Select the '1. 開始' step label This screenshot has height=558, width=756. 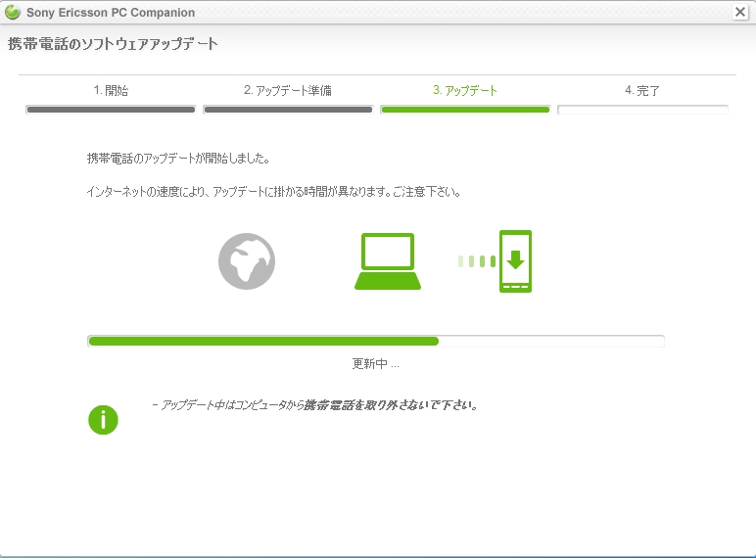111,91
